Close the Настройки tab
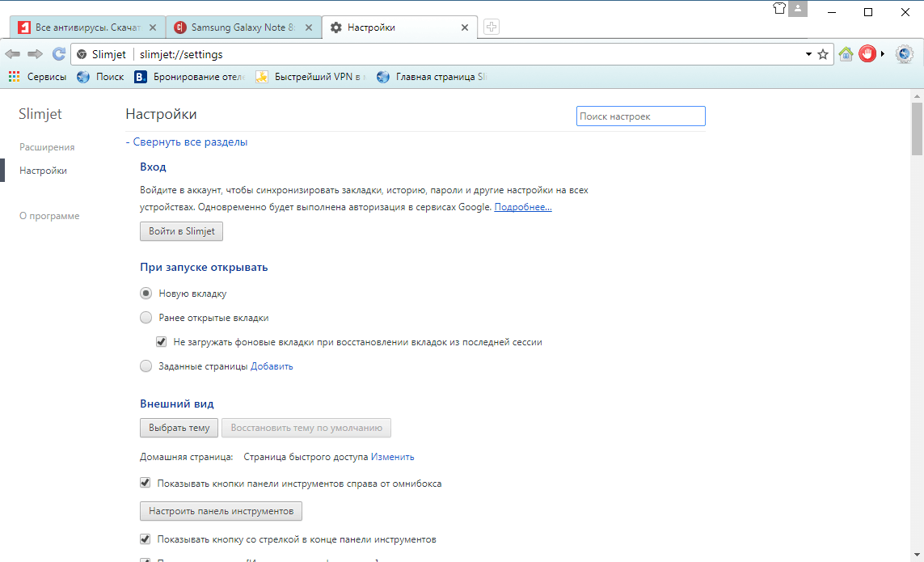924x562 pixels. tap(464, 27)
